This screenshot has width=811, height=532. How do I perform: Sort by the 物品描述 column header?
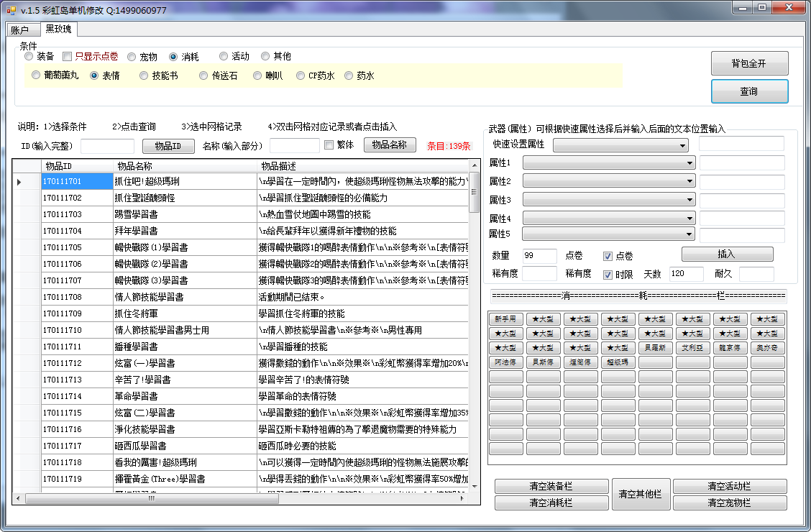(362, 166)
